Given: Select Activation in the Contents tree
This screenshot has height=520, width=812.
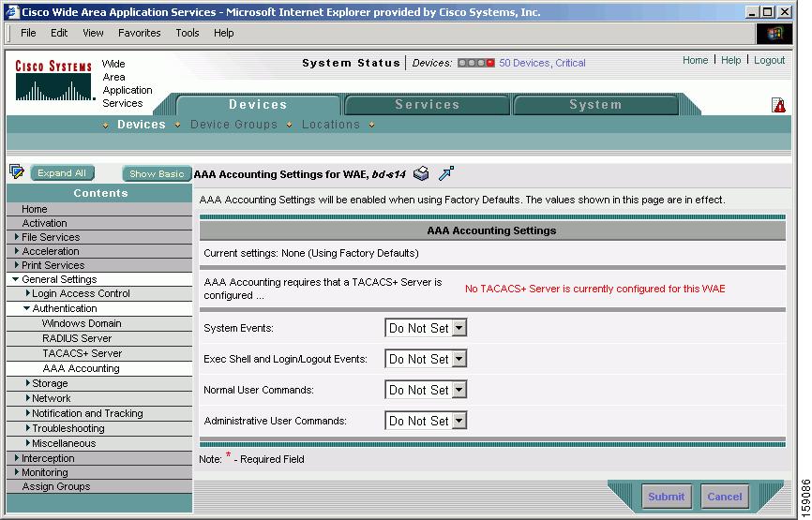Looking at the screenshot, I should coord(44,223).
